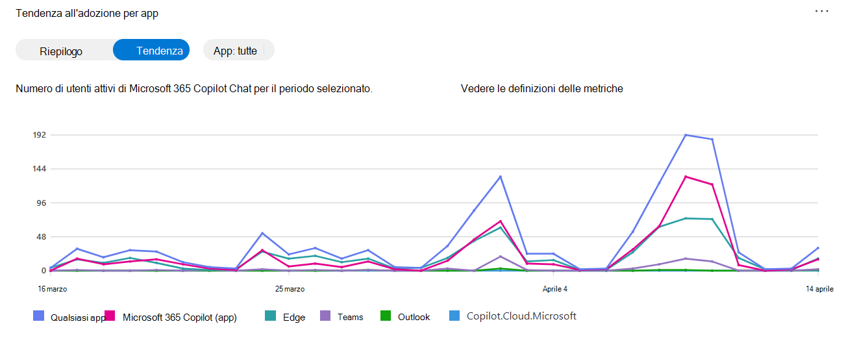Click the Qualsiasi app legend color swatch
Screen dimensions: 868x337
[x=38, y=316]
